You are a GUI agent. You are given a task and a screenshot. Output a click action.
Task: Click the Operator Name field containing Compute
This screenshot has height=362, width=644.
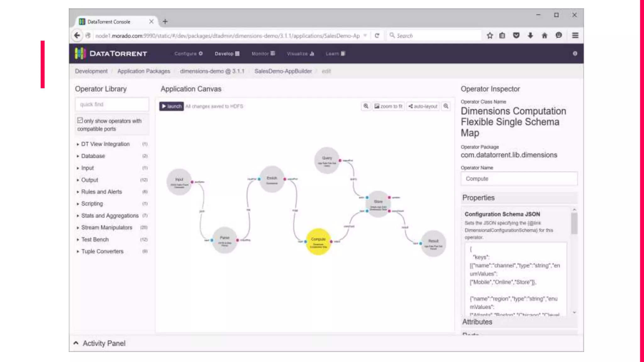pos(519,178)
